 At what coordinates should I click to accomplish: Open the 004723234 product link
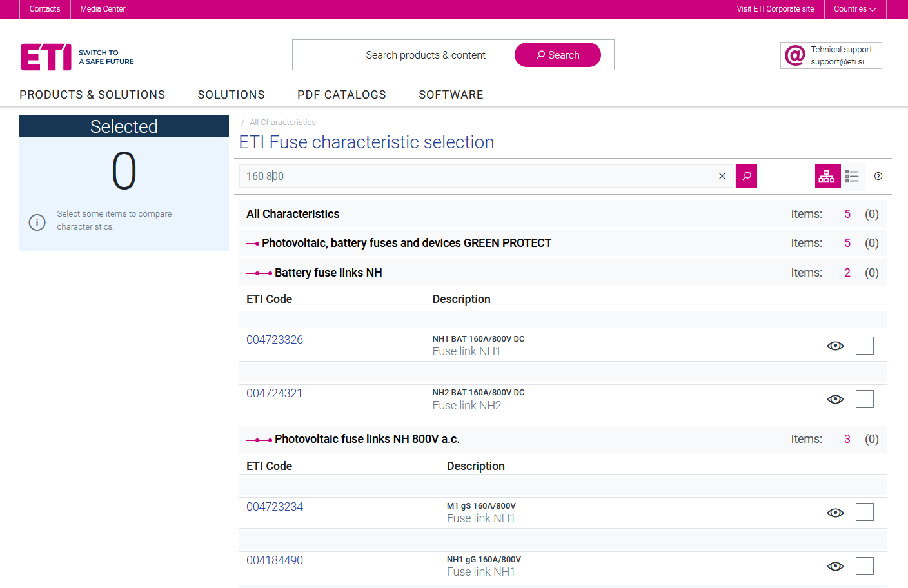click(275, 507)
